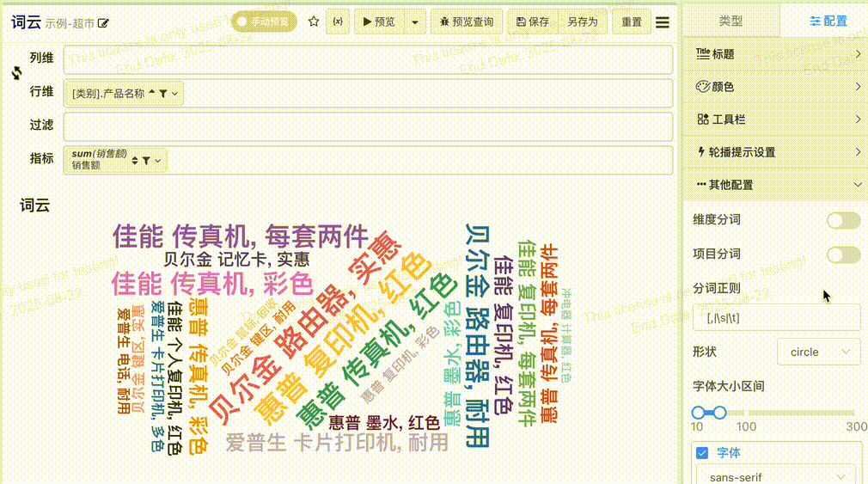
Task: Open the parameters {x} button
Action: [338, 21]
